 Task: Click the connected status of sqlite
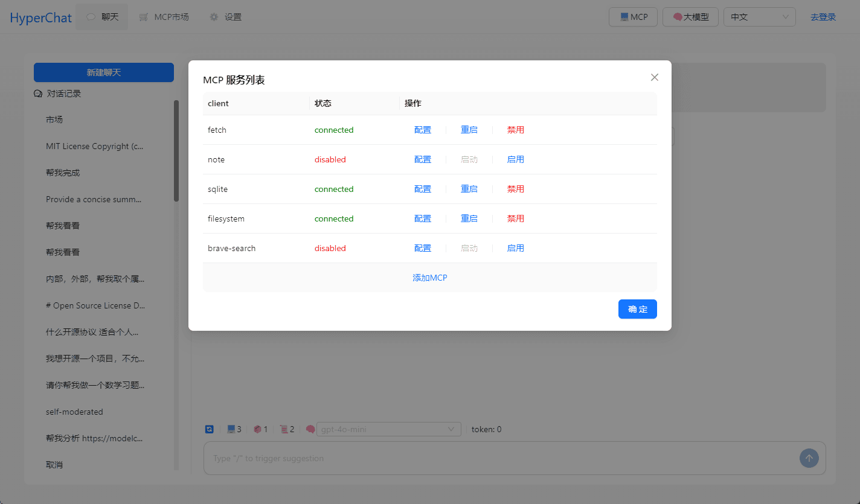tap(334, 189)
